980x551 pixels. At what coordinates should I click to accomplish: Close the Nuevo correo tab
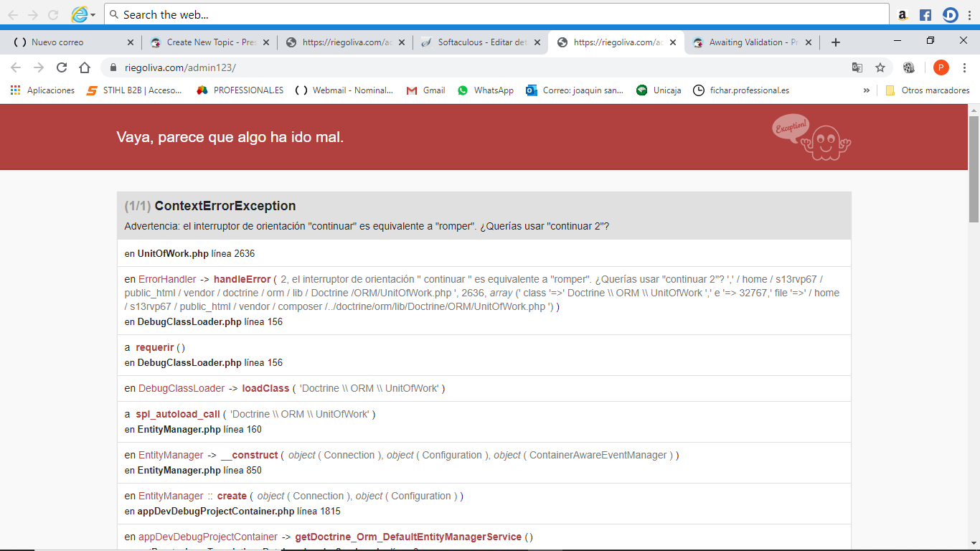pos(130,42)
